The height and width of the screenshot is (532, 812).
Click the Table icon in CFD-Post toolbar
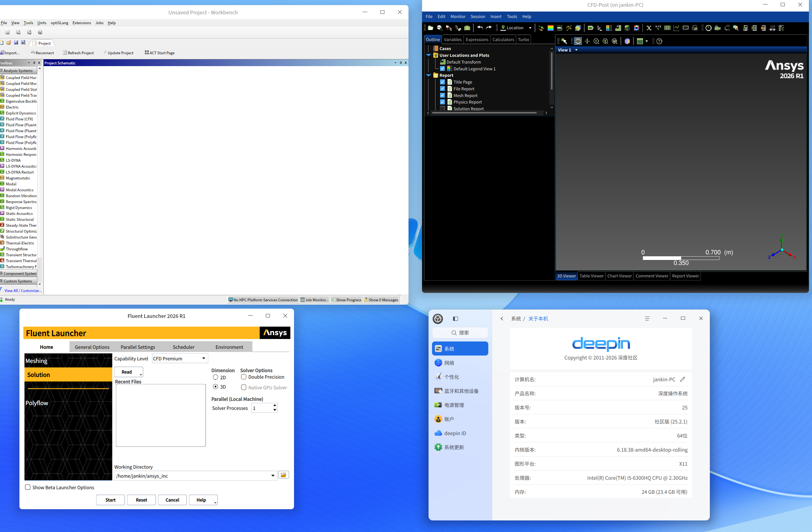pos(667,28)
